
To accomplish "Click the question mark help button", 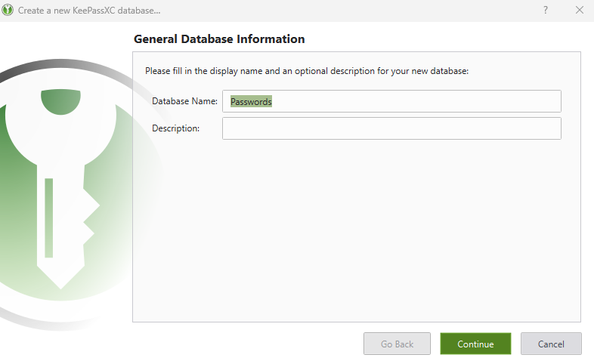I will (x=546, y=11).
